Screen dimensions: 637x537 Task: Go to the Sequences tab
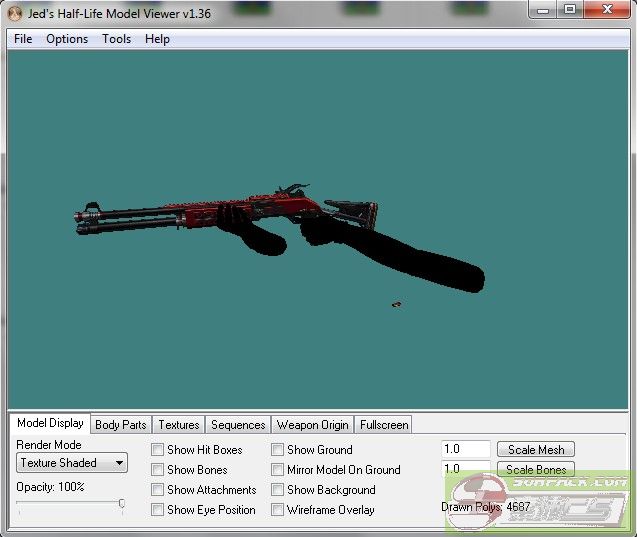click(238, 425)
